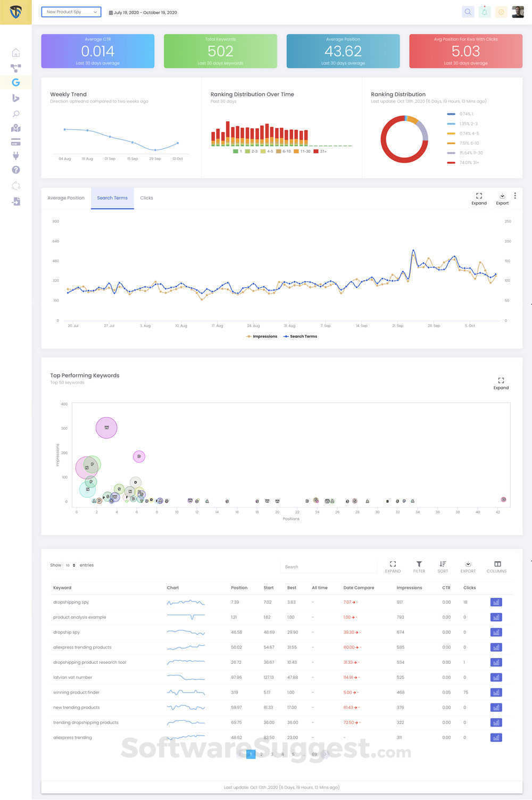Switch to Google rankings in the sidebar
Viewport: 532px width, 800px height.
16,82
